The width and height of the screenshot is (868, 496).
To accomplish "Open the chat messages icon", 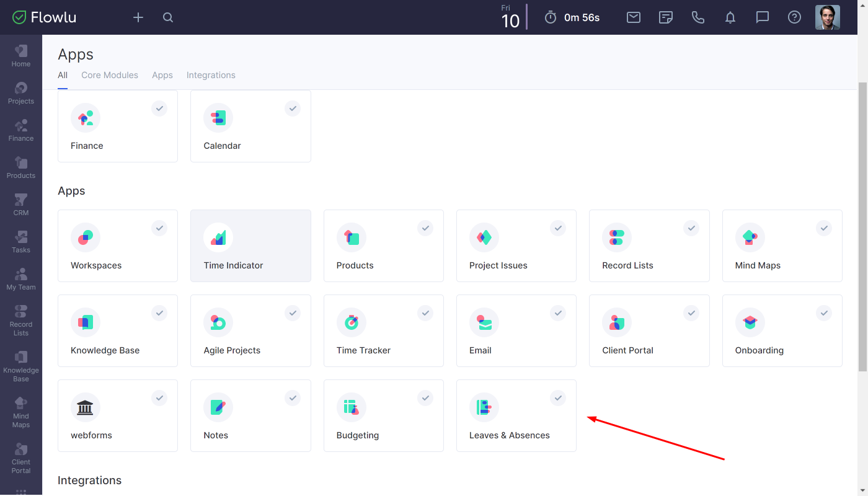I will pyautogui.click(x=763, y=17).
